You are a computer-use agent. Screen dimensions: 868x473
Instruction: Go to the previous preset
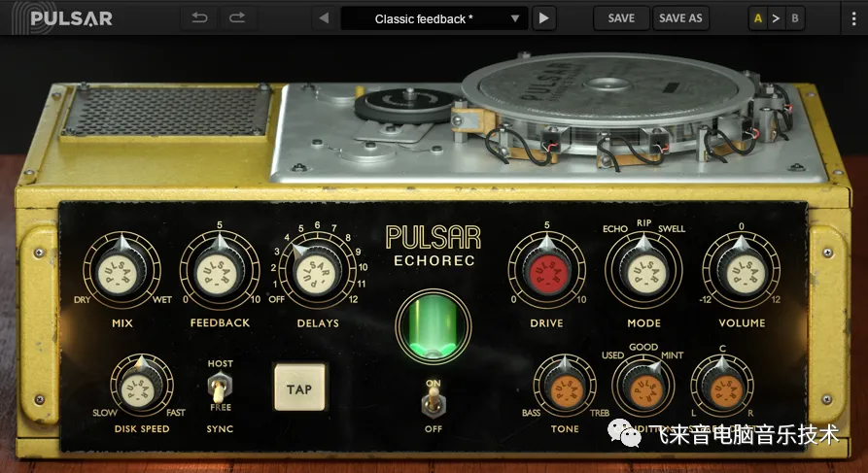point(324,18)
